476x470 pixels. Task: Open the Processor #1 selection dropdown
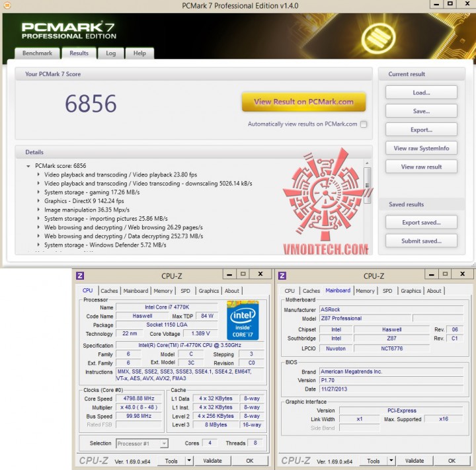[x=164, y=444]
